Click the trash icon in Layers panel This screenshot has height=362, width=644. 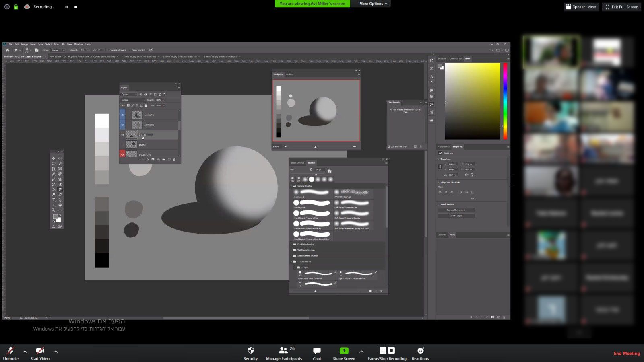[174, 160]
